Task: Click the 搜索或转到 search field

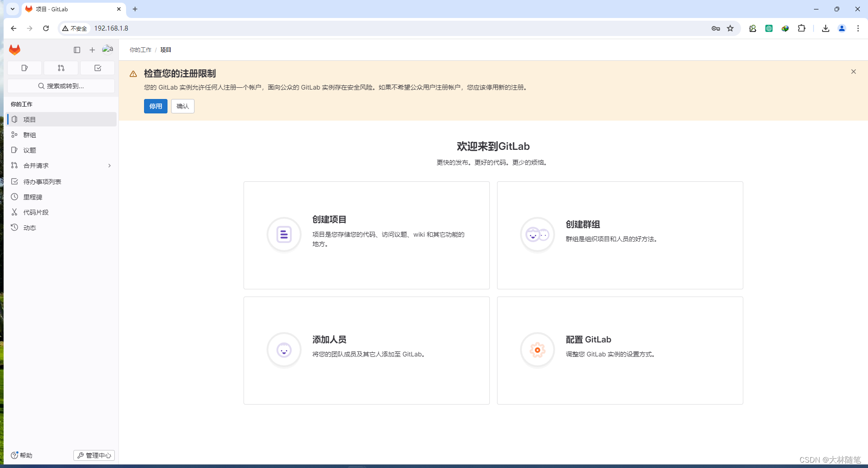Action: [62, 85]
